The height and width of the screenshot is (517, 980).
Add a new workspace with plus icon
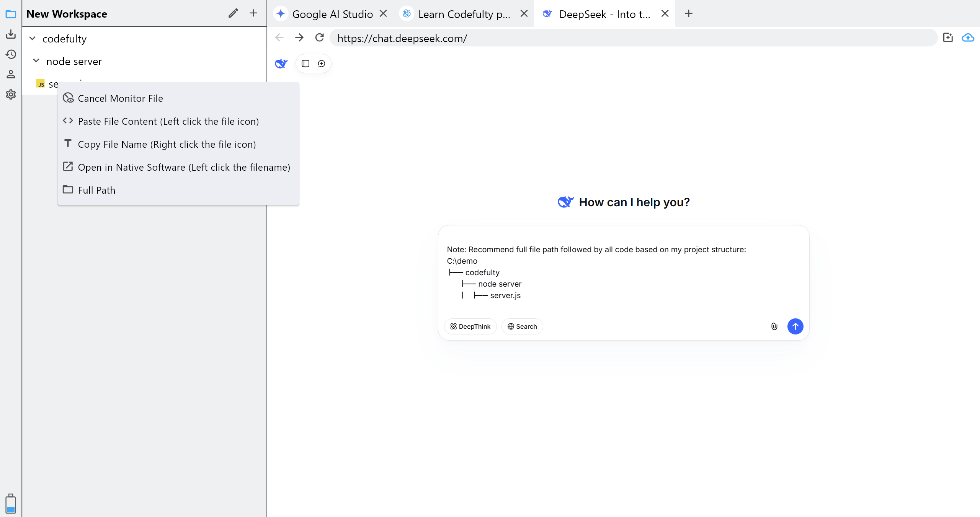coord(253,13)
